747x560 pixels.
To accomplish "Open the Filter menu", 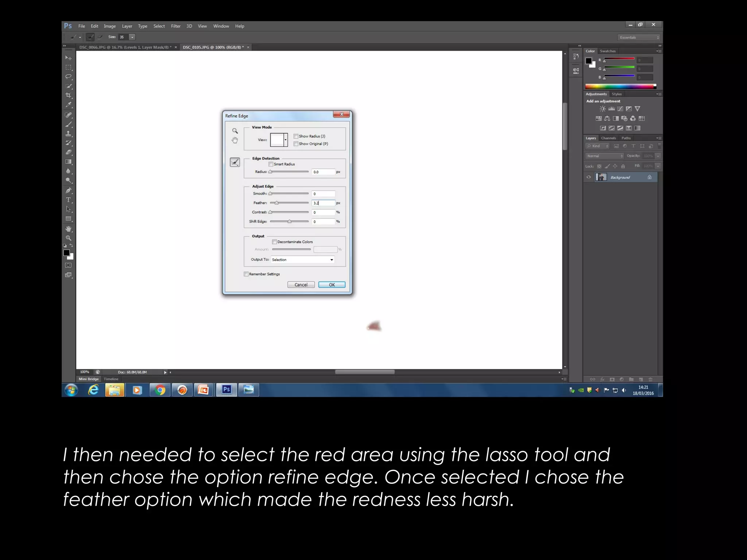I will (176, 26).
